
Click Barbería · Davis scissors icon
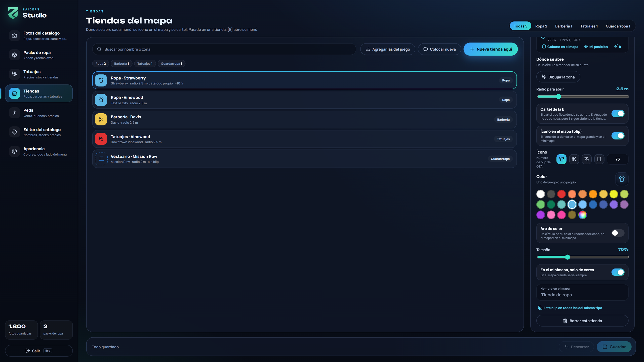click(101, 119)
